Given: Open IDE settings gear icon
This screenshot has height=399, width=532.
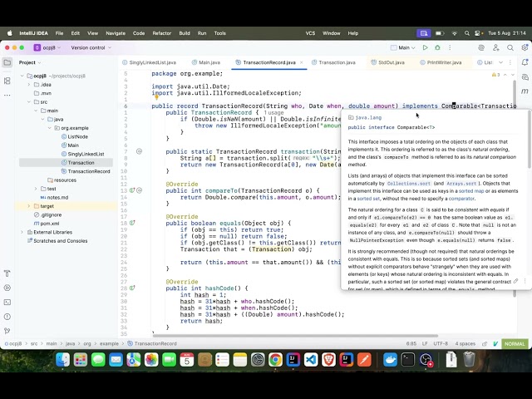Looking at the screenshot, I should pyautogui.click(x=525, y=48).
